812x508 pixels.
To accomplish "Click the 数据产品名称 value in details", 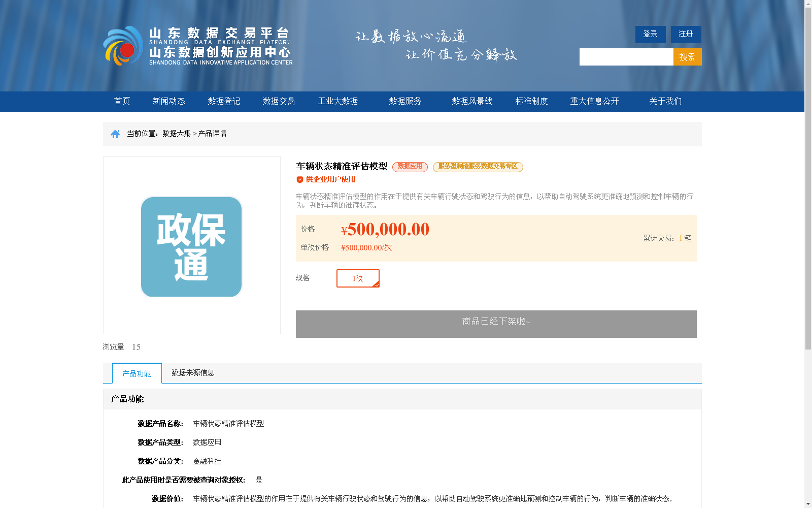I will click(x=228, y=424).
